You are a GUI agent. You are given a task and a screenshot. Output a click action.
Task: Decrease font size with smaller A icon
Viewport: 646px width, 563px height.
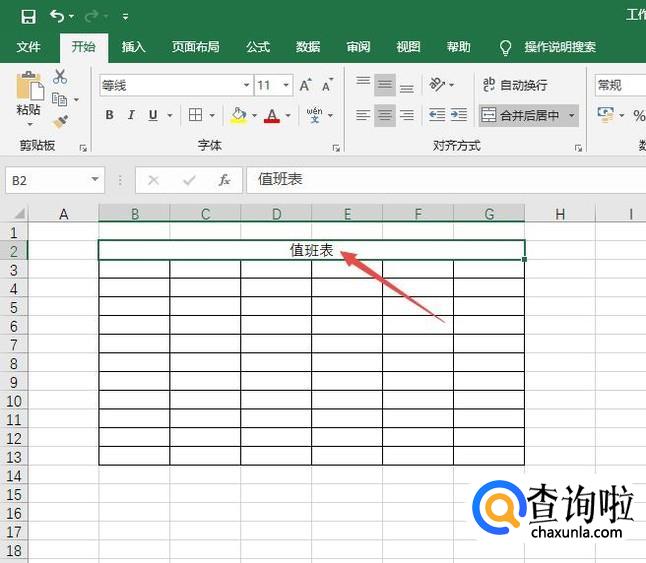[328, 85]
